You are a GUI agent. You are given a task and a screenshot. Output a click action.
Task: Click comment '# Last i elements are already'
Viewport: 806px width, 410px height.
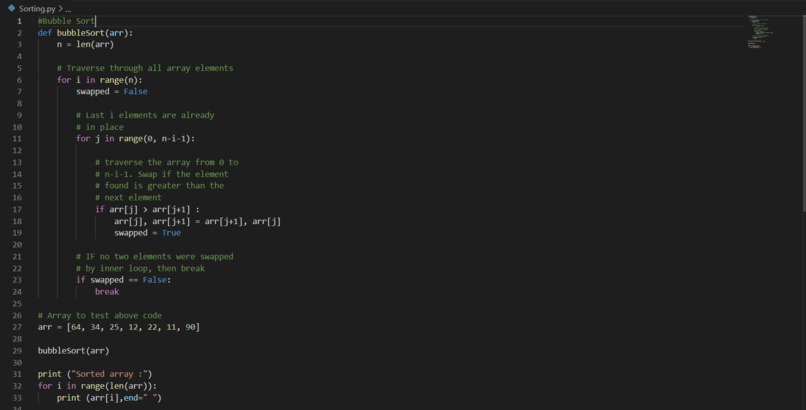145,115
